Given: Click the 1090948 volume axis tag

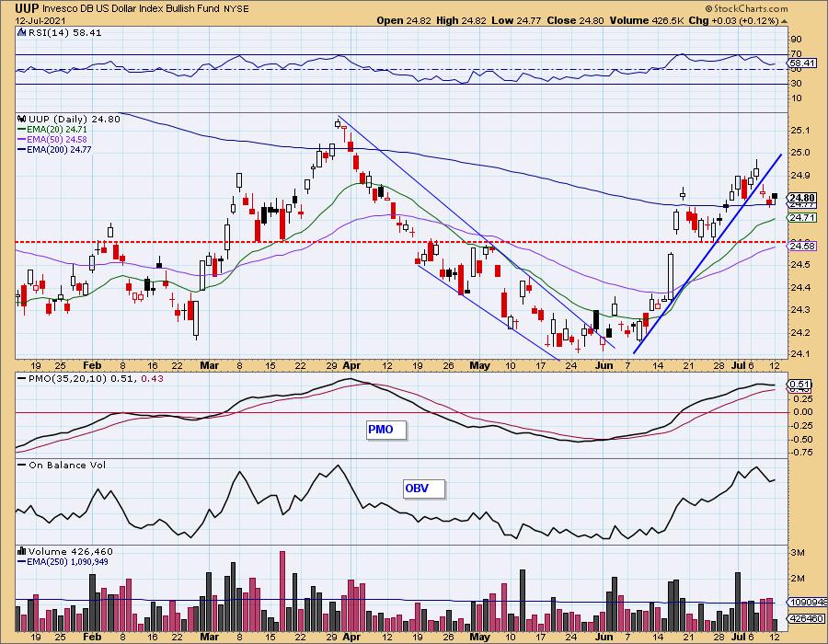Looking at the screenshot, I should click(x=808, y=602).
